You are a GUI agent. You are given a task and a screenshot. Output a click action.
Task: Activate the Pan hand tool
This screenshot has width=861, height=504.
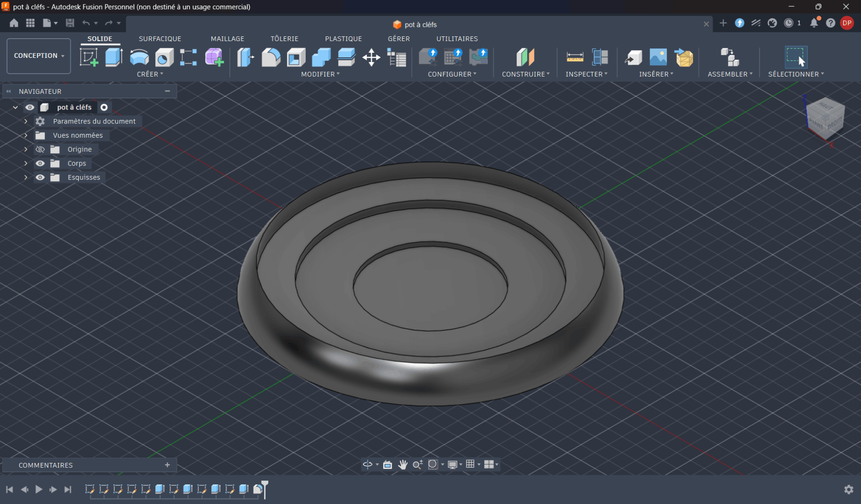pyautogui.click(x=403, y=464)
